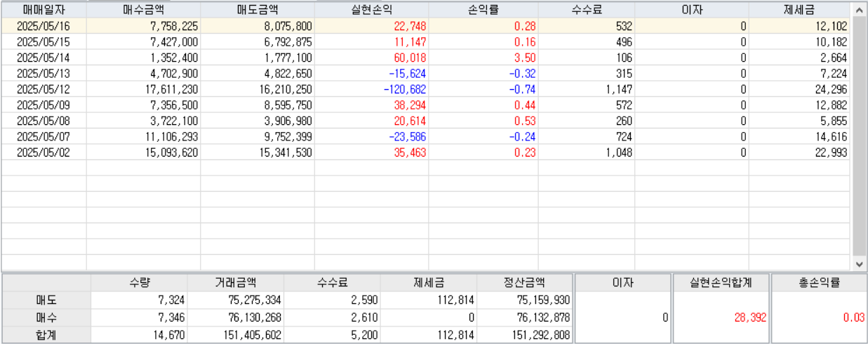This screenshot has height=344, width=868.
Task: Click the 실현손익 column header
Action: (371, 11)
